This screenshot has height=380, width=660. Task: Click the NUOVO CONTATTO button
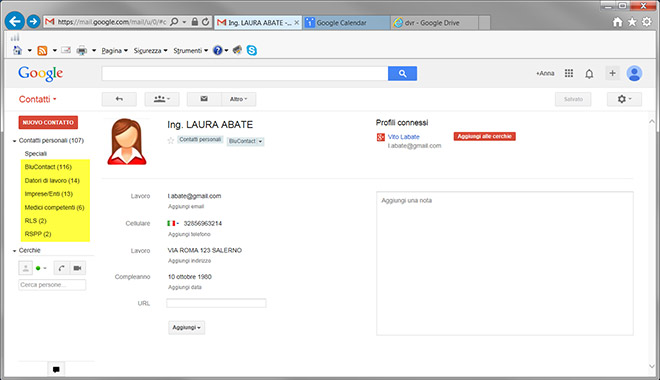[48, 122]
